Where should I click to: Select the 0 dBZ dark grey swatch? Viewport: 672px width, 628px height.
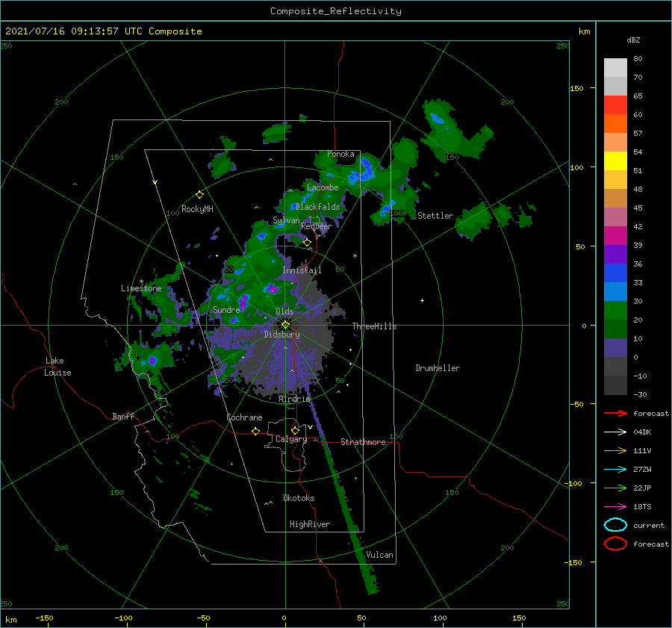[615, 366]
